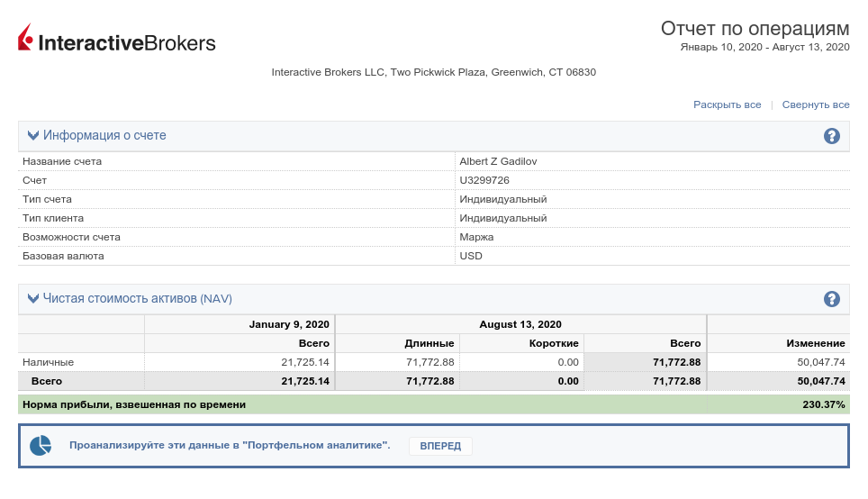Click the Изменение column header

point(815,343)
